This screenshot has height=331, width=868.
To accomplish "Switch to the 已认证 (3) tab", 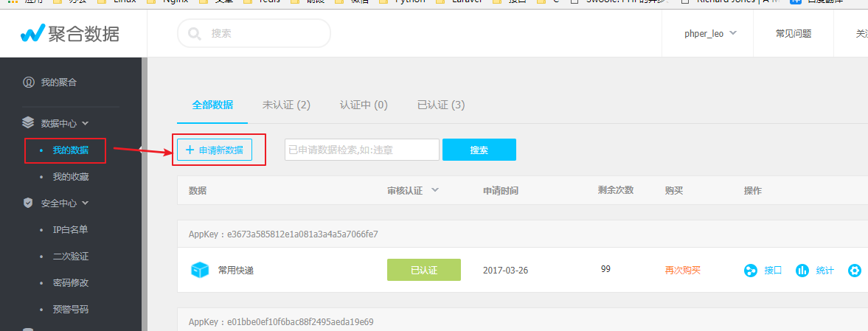I will click(x=440, y=105).
